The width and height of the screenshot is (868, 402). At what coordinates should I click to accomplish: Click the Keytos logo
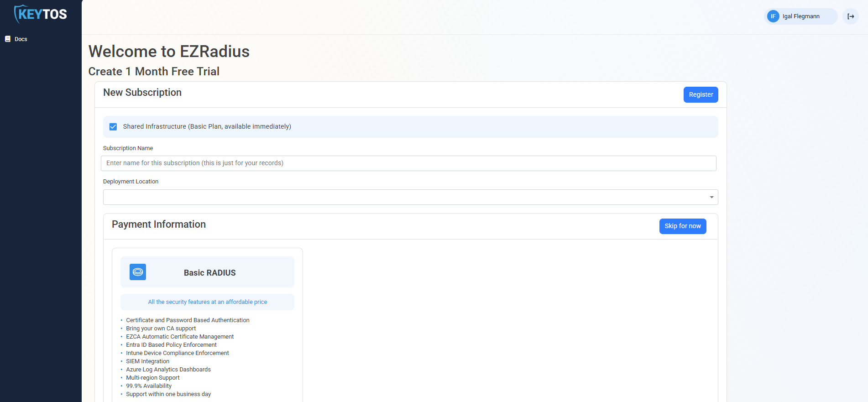(x=41, y=14)
